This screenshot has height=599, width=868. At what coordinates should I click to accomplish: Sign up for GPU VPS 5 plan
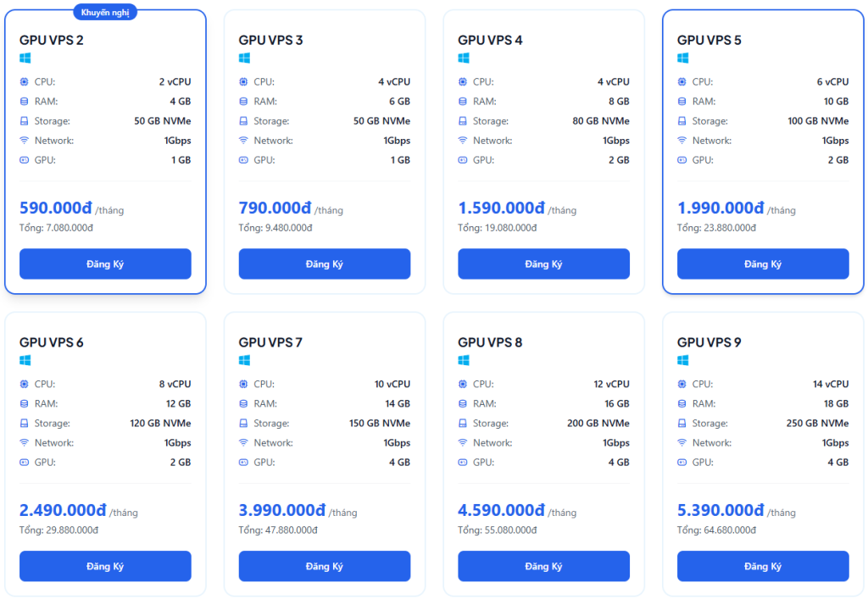(763, 264)
